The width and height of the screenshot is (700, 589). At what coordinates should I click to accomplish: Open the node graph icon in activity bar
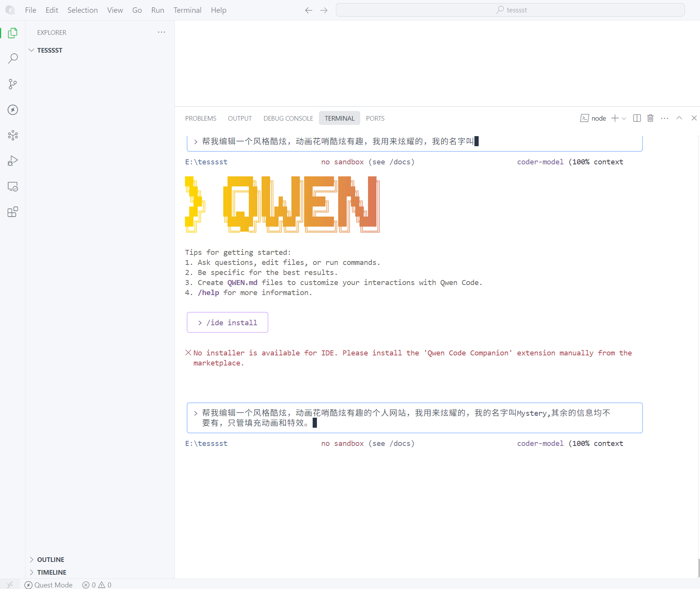point(13,135)
